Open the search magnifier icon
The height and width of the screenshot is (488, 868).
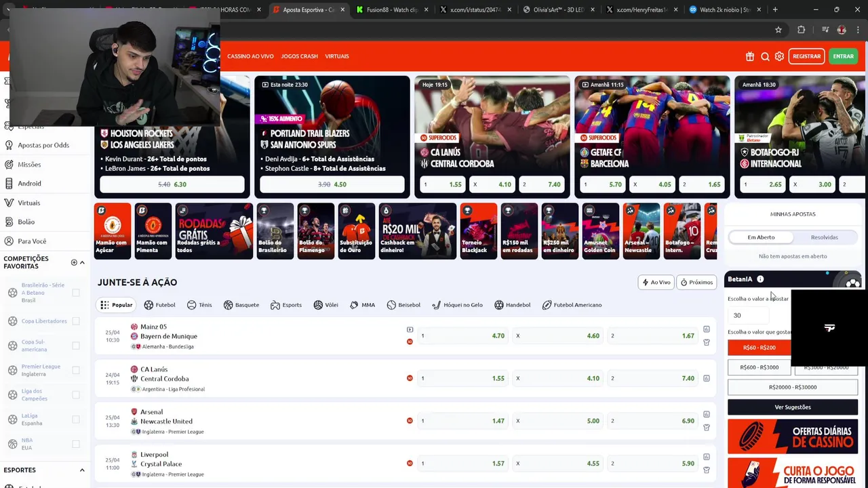(x=765, y=56)
